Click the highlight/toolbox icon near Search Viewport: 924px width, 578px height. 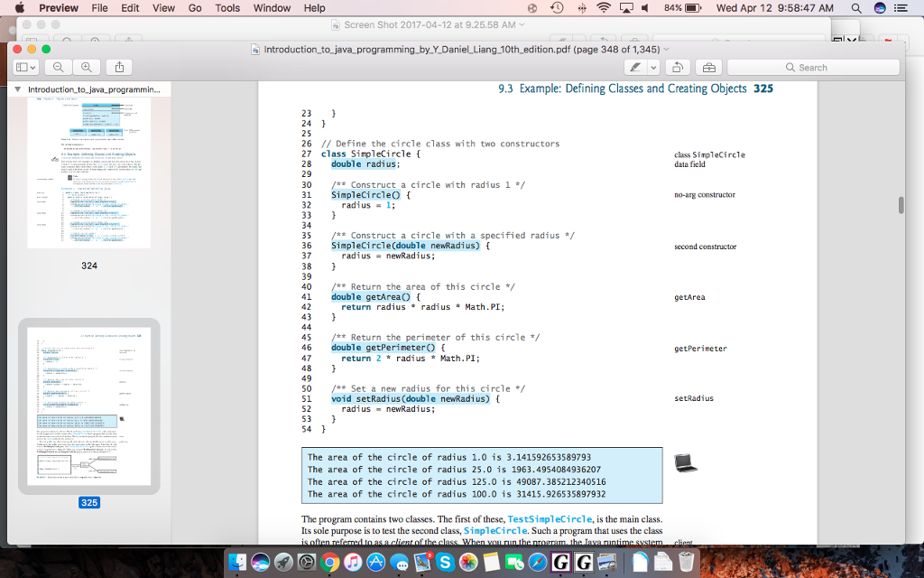[x=709, y=67]
